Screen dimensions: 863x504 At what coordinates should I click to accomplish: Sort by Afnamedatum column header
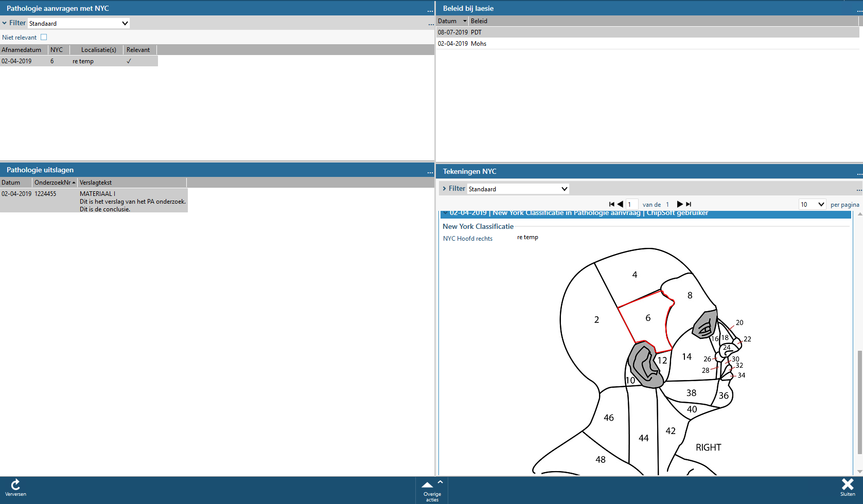click(x=22, y=50)
